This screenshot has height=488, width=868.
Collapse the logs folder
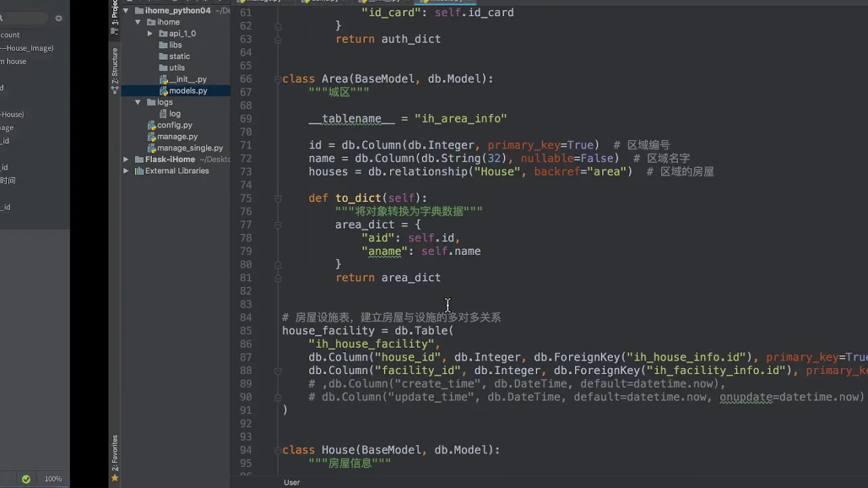coord(138,102)
